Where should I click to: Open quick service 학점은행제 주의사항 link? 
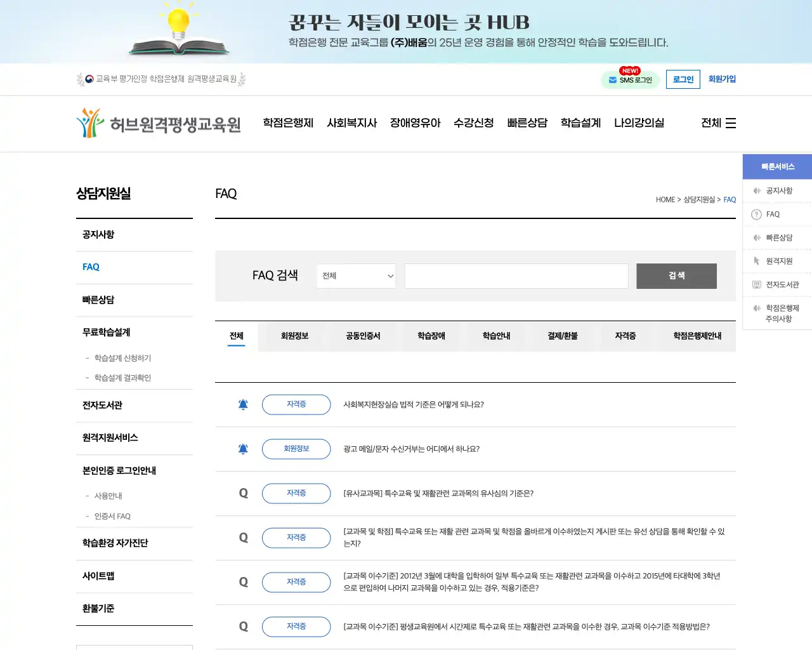click(x=782, y=314)
